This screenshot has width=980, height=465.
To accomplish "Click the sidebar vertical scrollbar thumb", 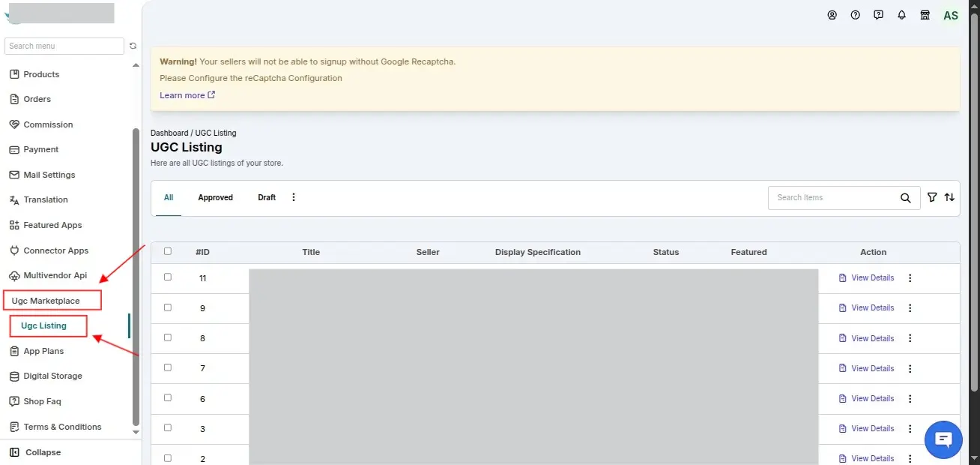I will click(136, 276).
